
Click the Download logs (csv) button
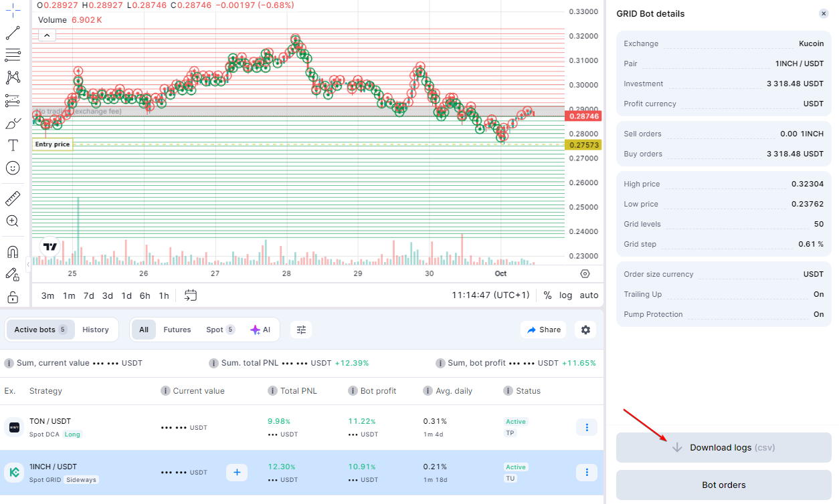723,447
